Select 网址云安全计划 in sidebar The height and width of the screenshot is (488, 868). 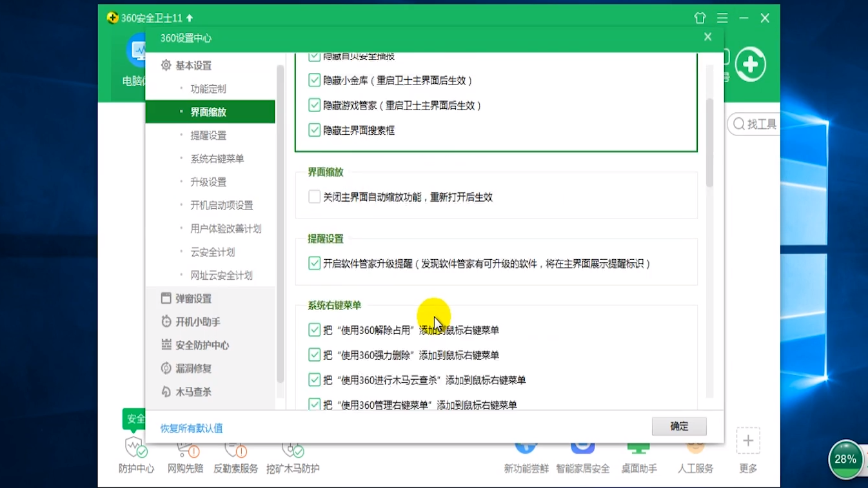point(222,275)
